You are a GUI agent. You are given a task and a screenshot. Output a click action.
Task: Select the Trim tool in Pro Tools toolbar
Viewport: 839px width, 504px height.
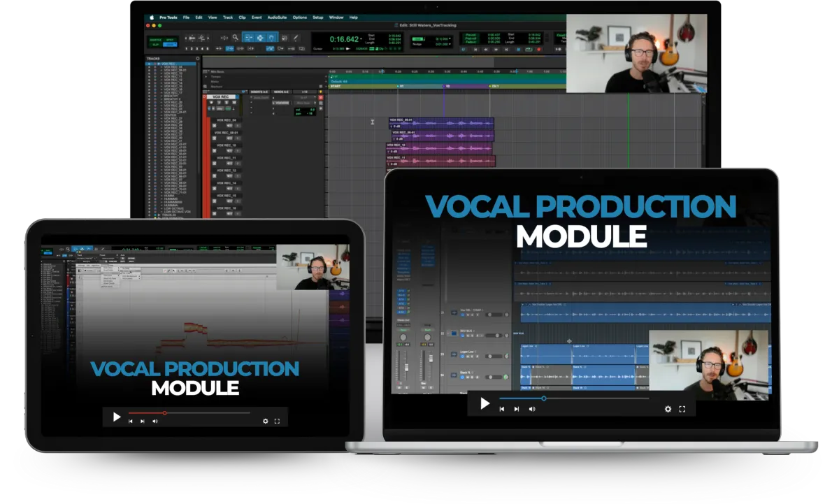[248, 38]
